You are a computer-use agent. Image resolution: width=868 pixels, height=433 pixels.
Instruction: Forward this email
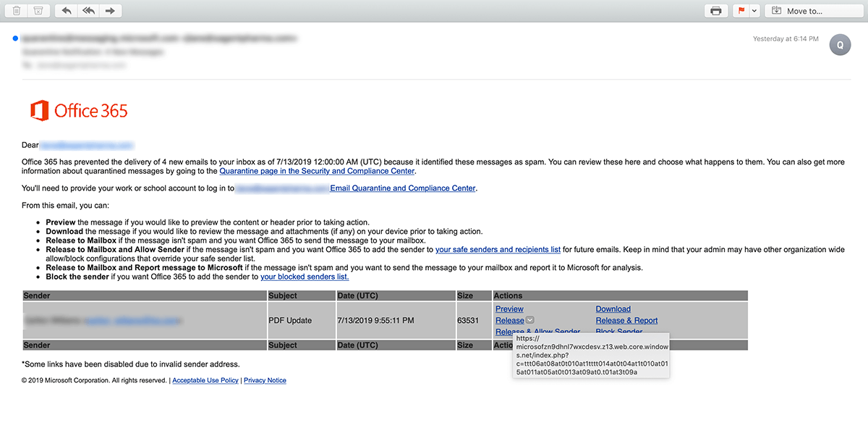[x=110, y=11]
